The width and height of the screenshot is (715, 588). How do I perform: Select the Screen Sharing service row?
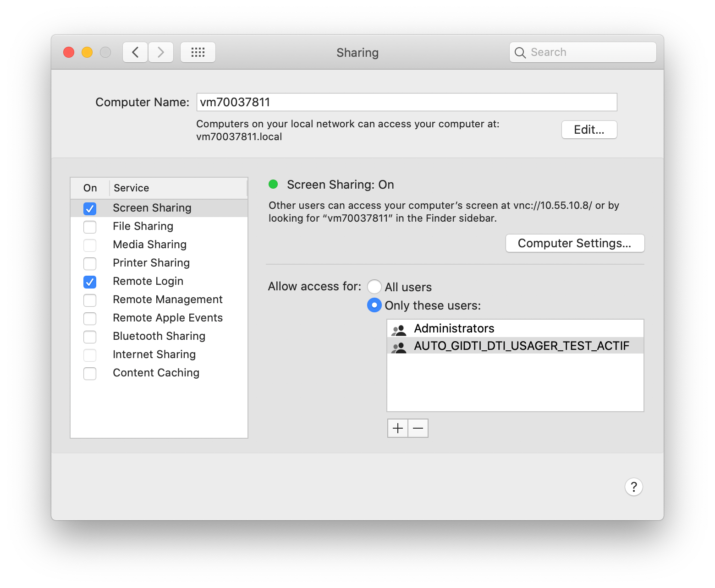point(159,208)
